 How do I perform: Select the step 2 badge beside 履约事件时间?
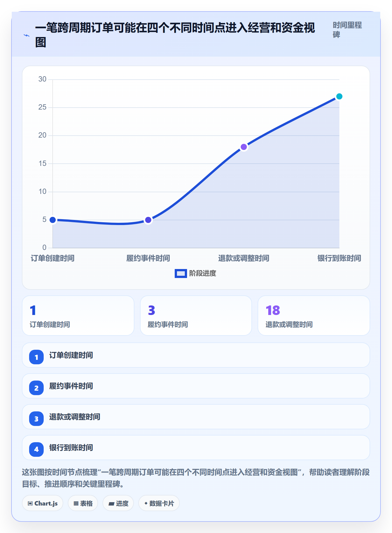tap(36, 388)
